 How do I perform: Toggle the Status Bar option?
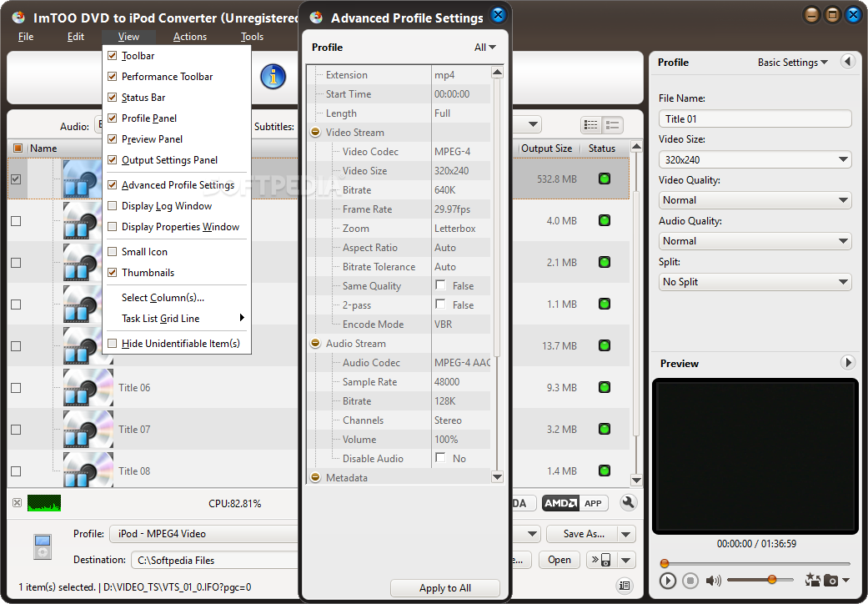click(x=112, y=98)
